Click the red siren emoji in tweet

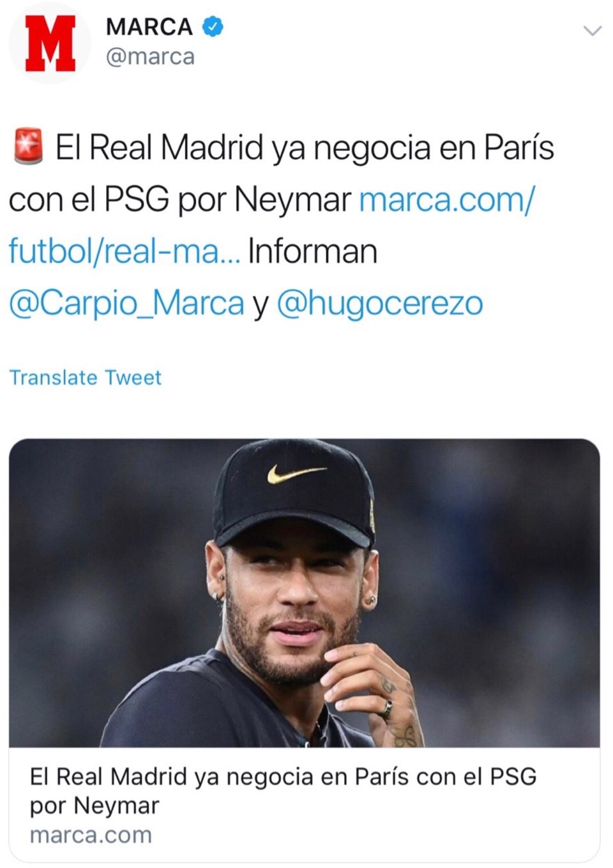click(28, 146)
